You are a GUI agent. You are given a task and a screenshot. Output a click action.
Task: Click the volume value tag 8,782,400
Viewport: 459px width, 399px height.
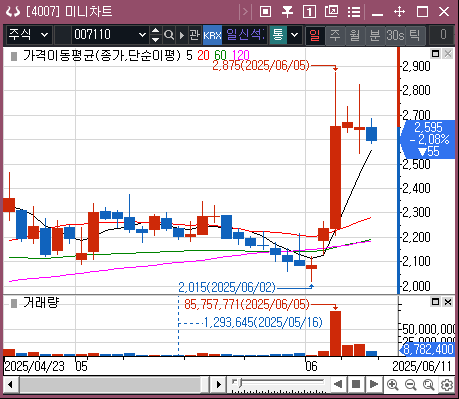click(427, 349)
